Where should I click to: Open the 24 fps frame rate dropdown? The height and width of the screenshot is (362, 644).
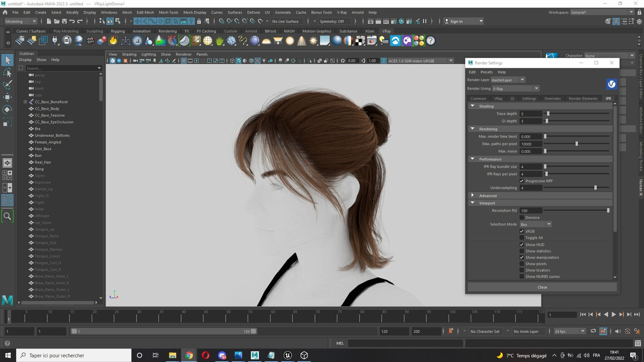pyautogui.click(x=570, y=331)
